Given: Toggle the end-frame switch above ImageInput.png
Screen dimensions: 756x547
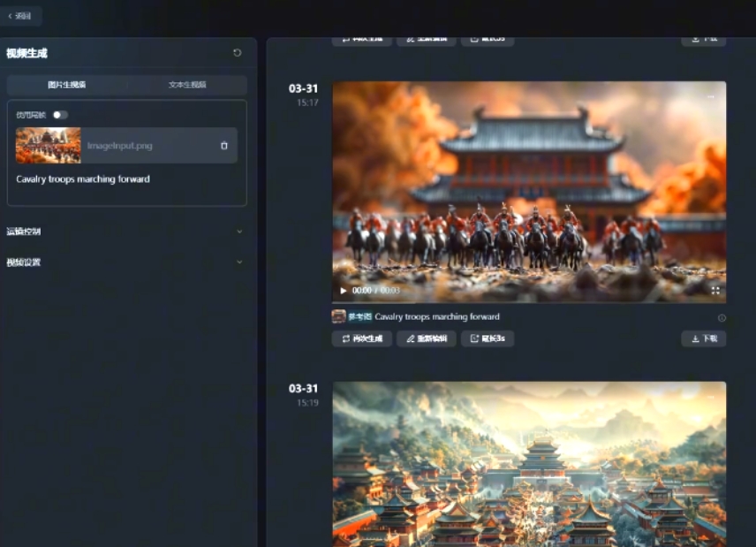Looking at the screenshot, I should click(60, 115).
